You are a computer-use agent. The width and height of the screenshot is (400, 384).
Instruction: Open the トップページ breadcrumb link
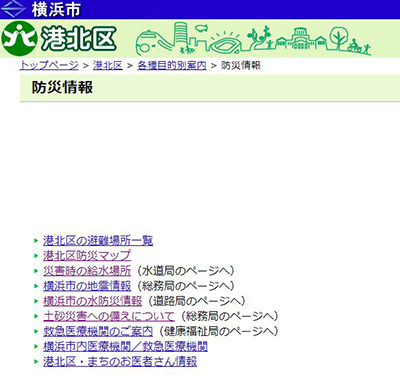49,65
